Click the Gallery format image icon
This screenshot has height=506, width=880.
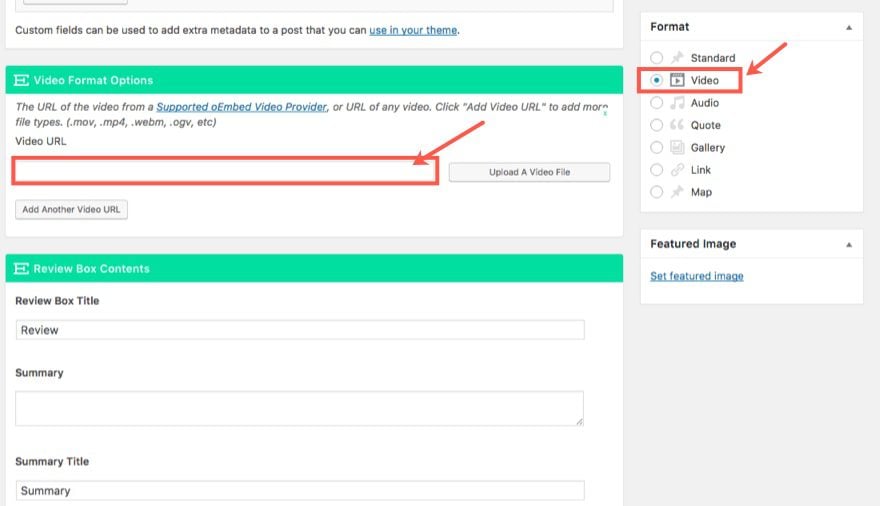[x=677, y=148]
